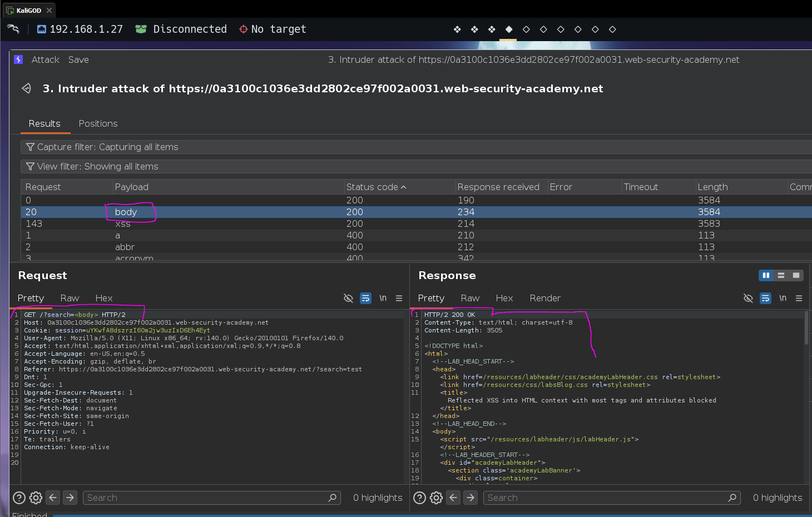Image resolution: width=812 pixels, height=517 pixels.
Task: Select result row with payload abbr
Action: (416, 247)
